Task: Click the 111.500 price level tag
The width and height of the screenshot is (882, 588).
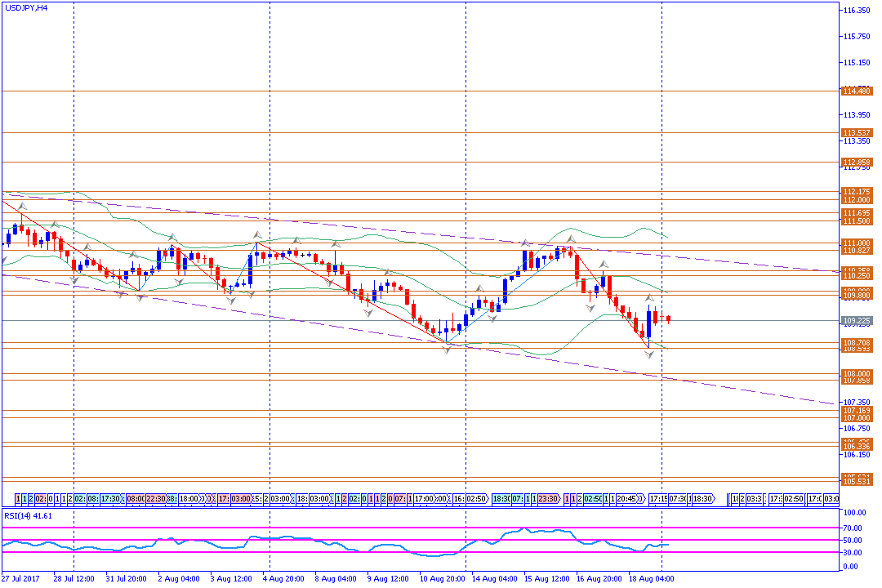Action: (x=857, y=221)
